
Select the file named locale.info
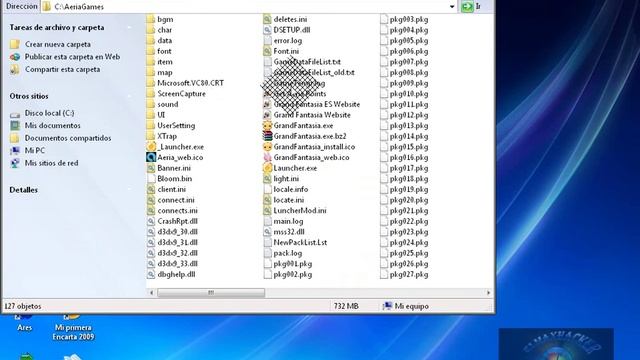[x=291, y=189]
